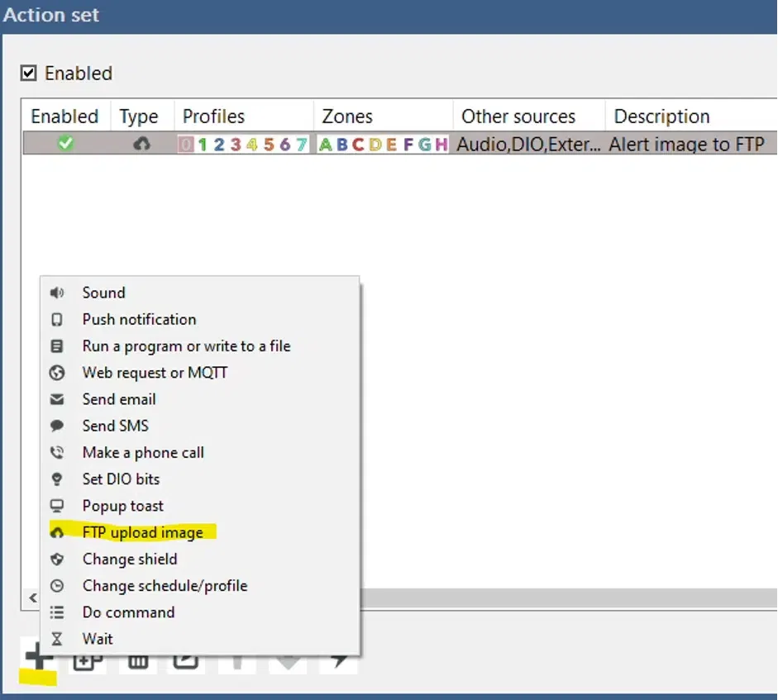Select Change schedule/profile menu entry

165,586
